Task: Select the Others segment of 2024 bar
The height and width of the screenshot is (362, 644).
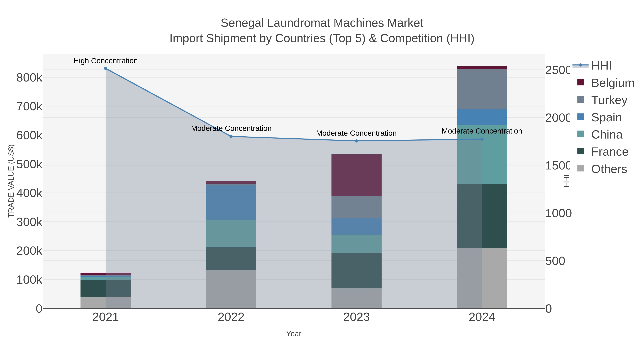Action: coord(482,278)
